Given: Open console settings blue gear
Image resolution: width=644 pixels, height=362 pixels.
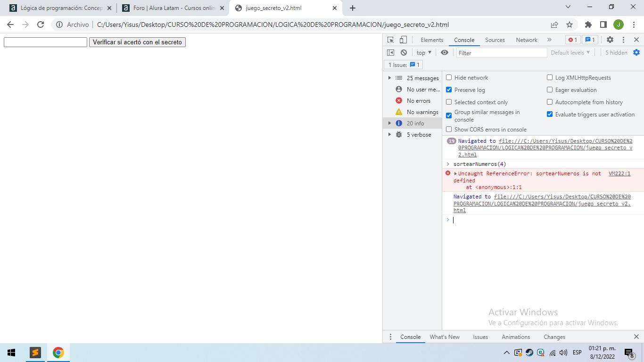Looking at the screenshot, I should point(636,53).
